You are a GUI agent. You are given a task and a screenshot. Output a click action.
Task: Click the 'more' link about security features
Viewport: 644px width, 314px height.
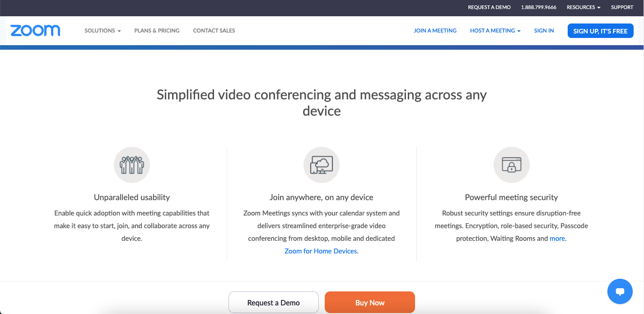tap(557, 238)
